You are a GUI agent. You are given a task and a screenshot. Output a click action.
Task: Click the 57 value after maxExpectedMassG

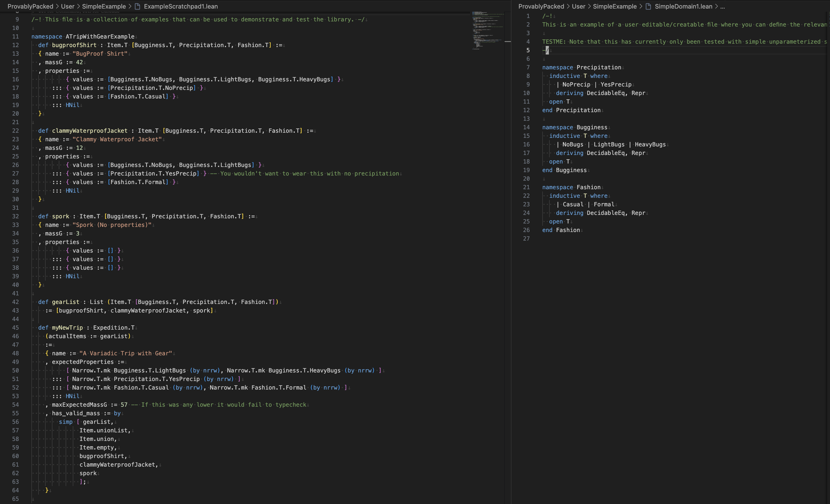coord(124,405)
